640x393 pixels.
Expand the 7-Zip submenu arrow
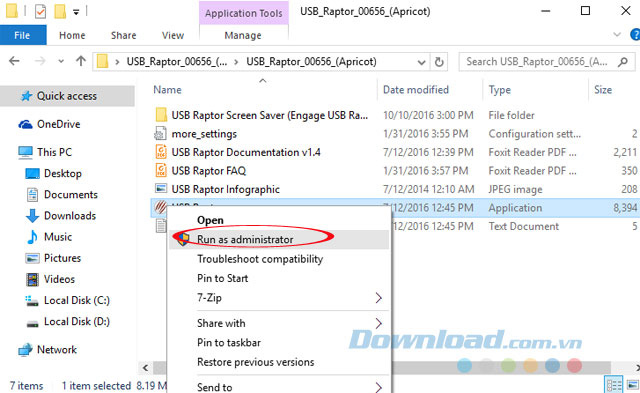(x=378, y=298)
